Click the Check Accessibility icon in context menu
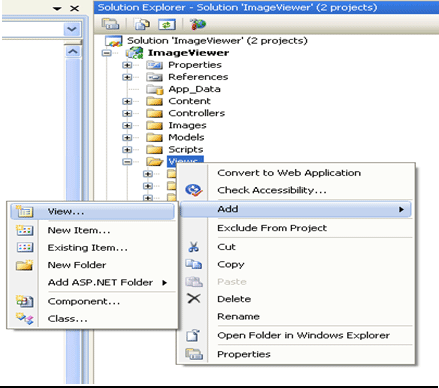The width and height of the screenshot is (439, 388). (x=194, y=190)
